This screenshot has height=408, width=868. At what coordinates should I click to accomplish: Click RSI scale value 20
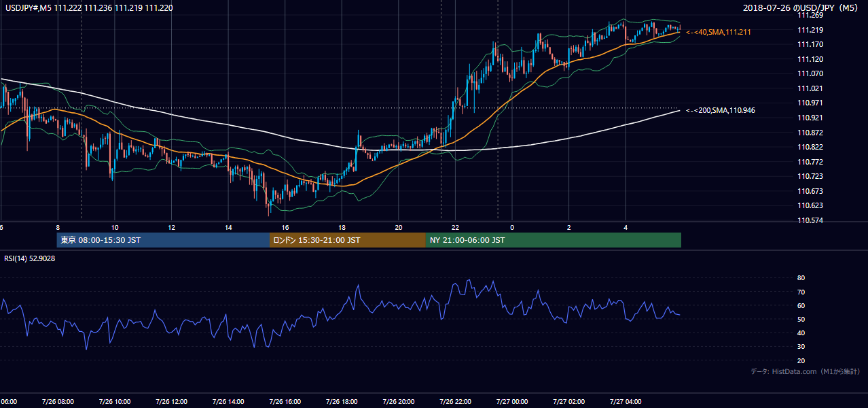point(801,360)
